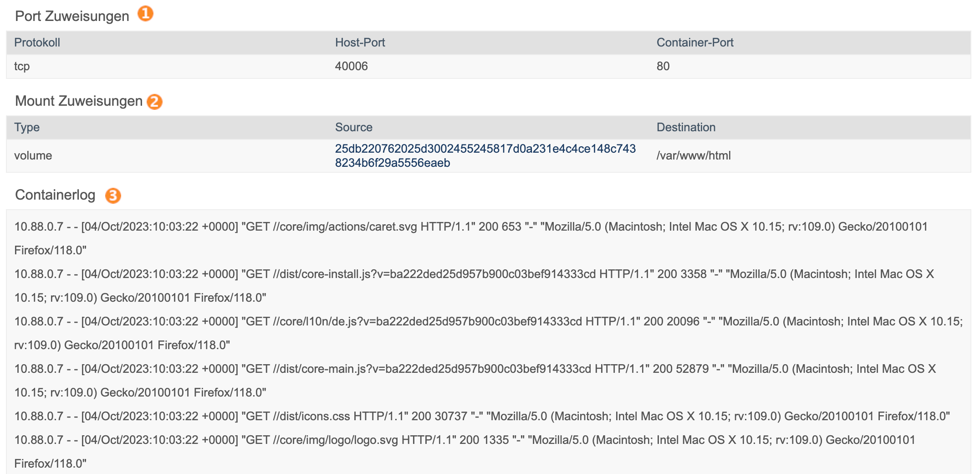This screenshot has height=474, width=980.
Task: Click the caret.svg log entry
Action: (x=471, y=238)
